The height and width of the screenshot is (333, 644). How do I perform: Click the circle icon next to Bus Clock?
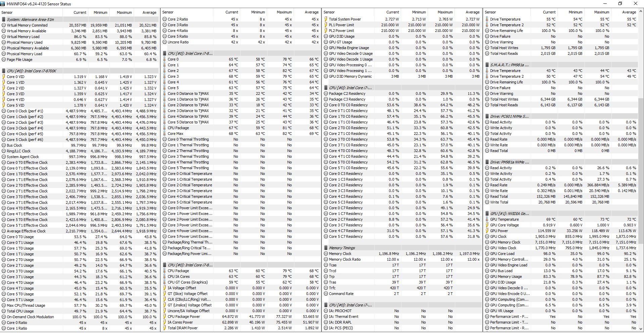pos(4,145)
